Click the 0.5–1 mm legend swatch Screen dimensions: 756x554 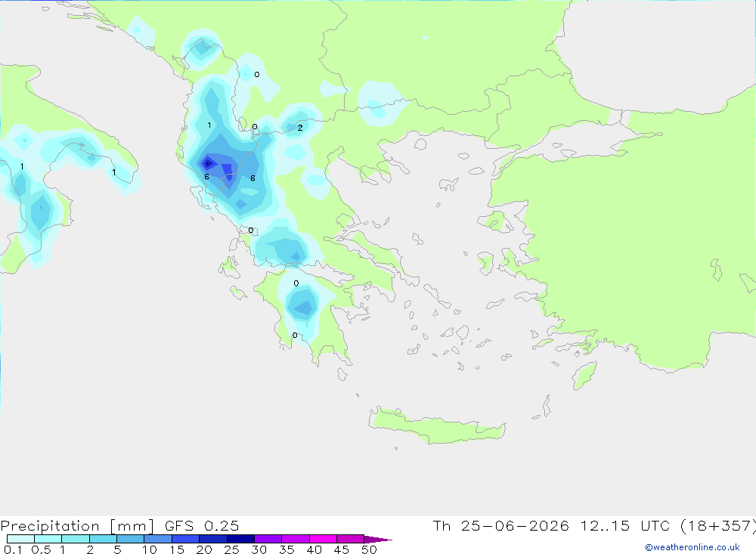(48, 539)
